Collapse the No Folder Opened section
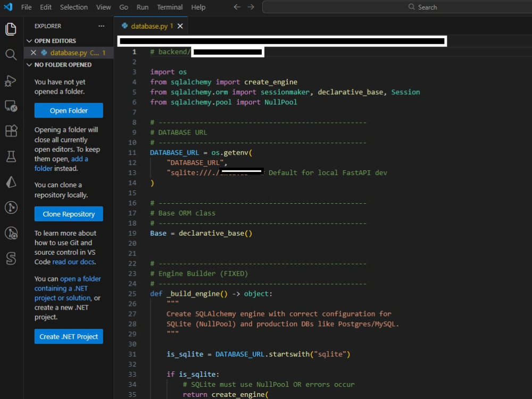Screen dimensions: 532x399 tap(29, 65)
